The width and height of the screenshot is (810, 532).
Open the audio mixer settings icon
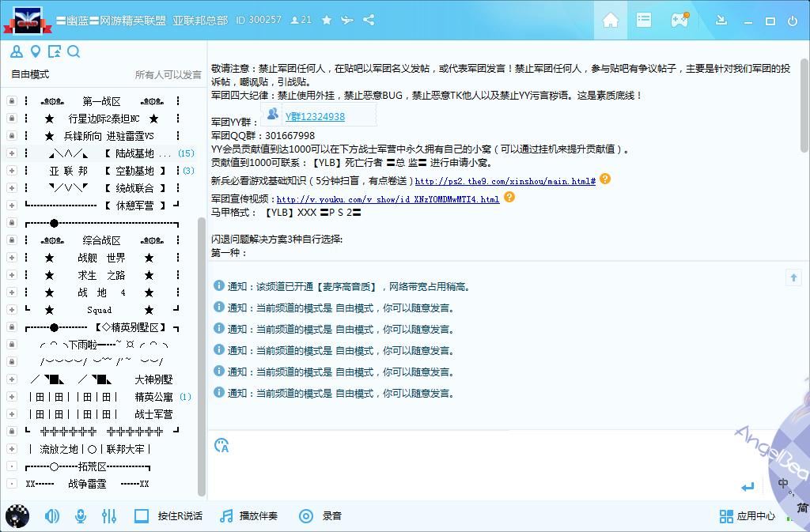[109, 516]
